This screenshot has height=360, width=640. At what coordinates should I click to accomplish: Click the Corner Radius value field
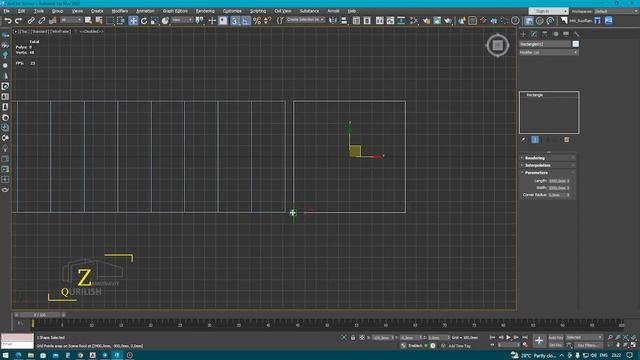(x=557, y=195)
